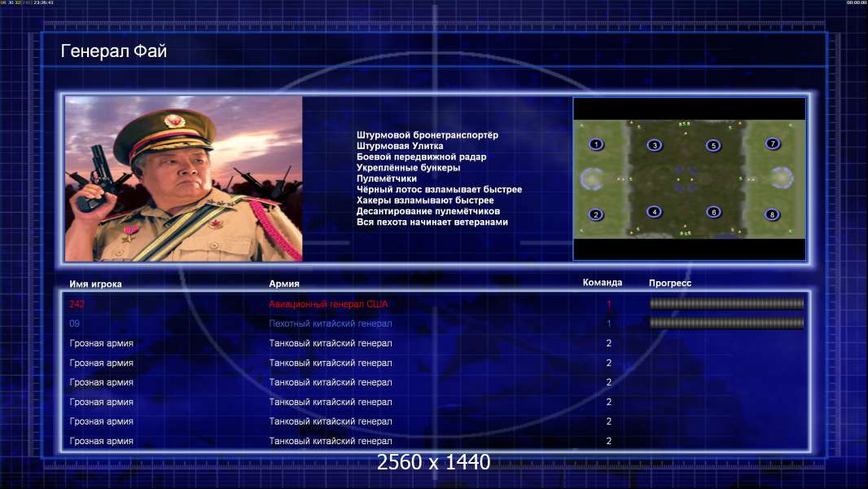Click player name '09'
Image resolution: width=868 pixels, height=489 pixels.
tap(75, 324)
